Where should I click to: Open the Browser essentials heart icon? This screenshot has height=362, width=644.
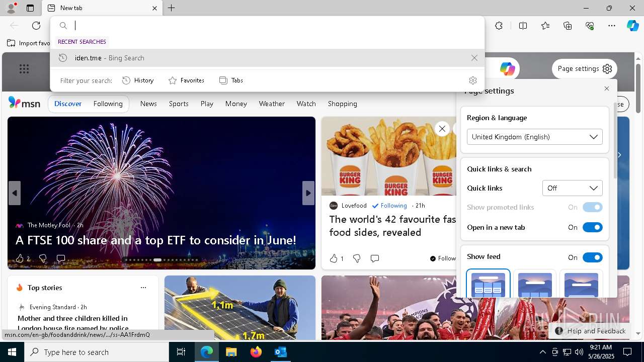coord(590,26)
